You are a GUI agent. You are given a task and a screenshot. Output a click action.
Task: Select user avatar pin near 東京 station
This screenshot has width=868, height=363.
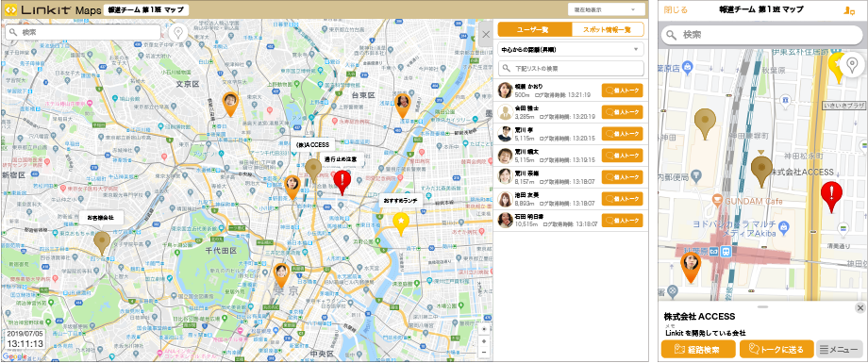pos(281,275)
